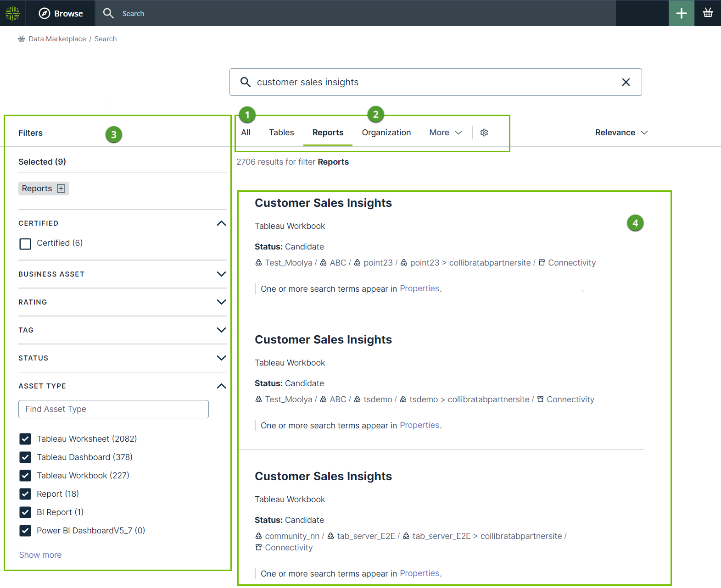Image resolution: width=721 pixels, height=588 pixels.
Task: Open the shopping basket icon
Action: [708, 13]
